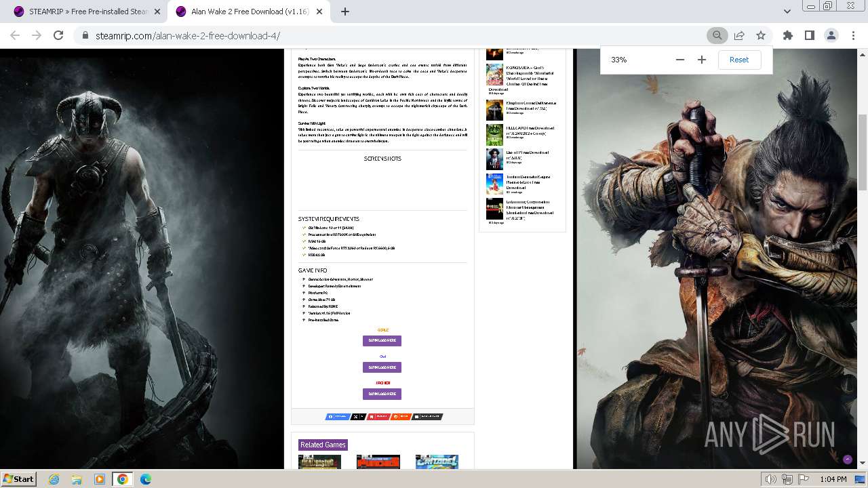The height and width of the screenshot is (488, 868).
Task: Open the Citadel related game thumbnail
Action: click(437, 462)
